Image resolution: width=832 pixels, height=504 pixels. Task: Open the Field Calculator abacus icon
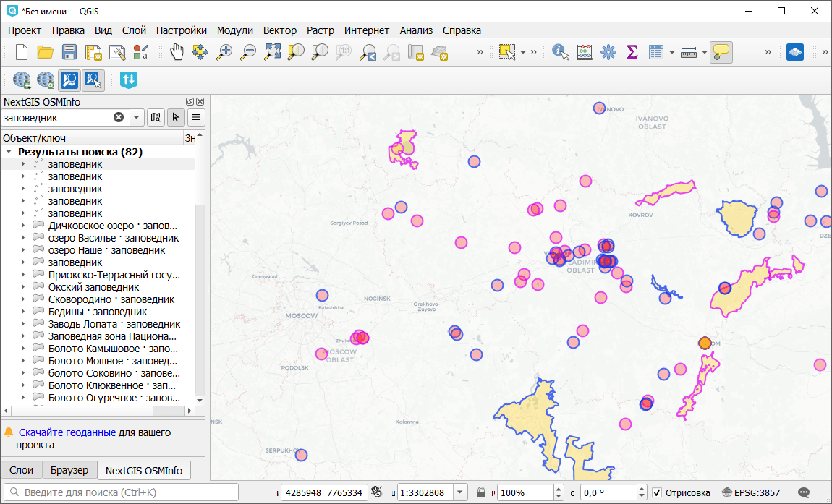tap(584, 51)
